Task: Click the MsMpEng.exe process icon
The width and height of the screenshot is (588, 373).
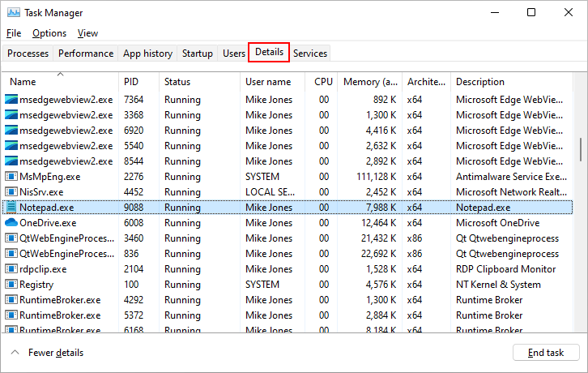Action: 11,177
